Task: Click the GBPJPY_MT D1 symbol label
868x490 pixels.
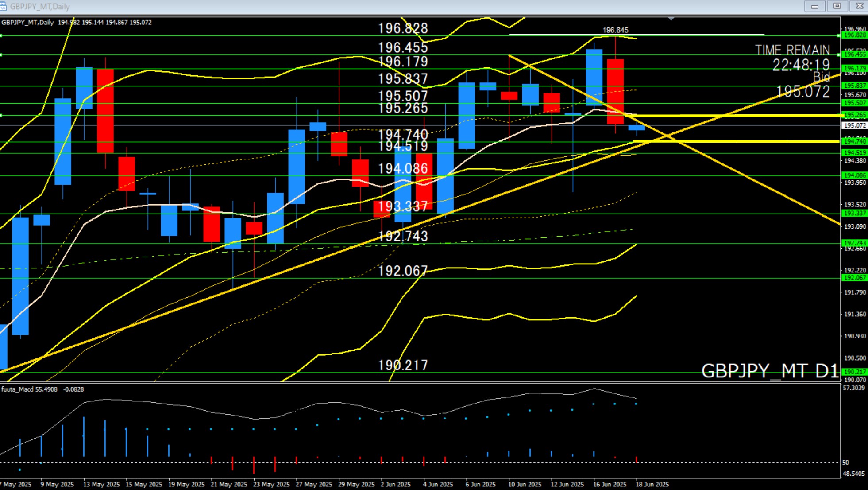Action: pyautogui.click(x=770, y=371)
